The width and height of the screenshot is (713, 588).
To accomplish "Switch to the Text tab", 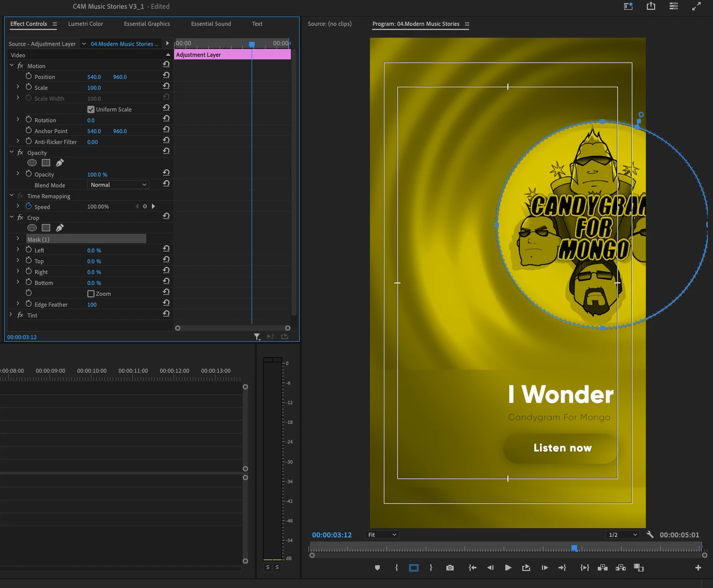I will pos(257,24).
